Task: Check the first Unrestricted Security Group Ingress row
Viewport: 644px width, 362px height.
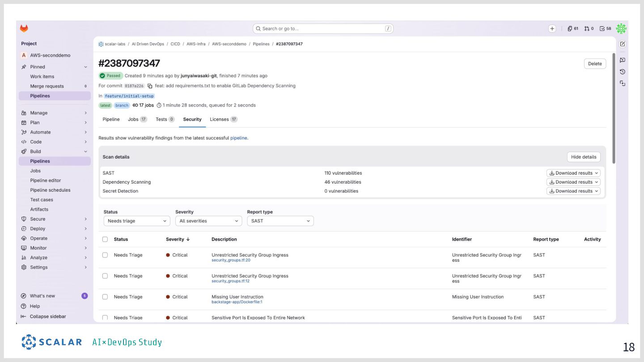Action: pyautogui.click(x=105, y=255)
